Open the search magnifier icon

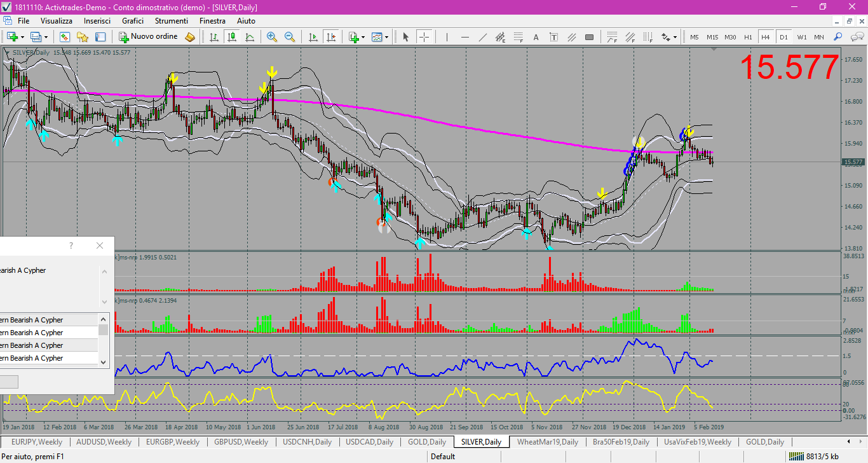(x=837, y=37)
